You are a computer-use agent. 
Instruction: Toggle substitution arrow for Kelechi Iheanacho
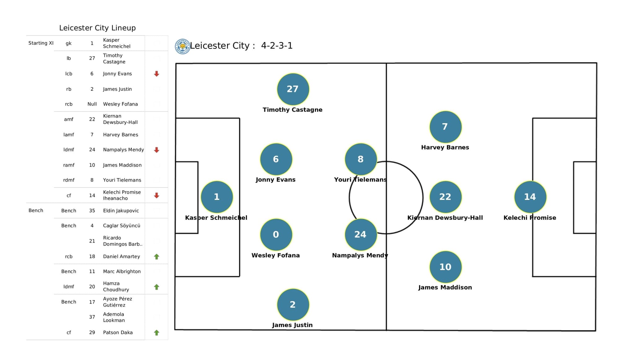click(157, 196)
